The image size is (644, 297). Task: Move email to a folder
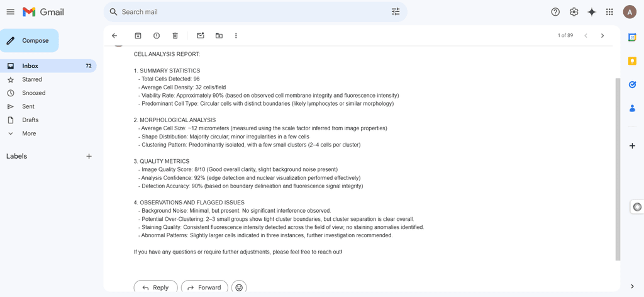[x=219, y=36]
